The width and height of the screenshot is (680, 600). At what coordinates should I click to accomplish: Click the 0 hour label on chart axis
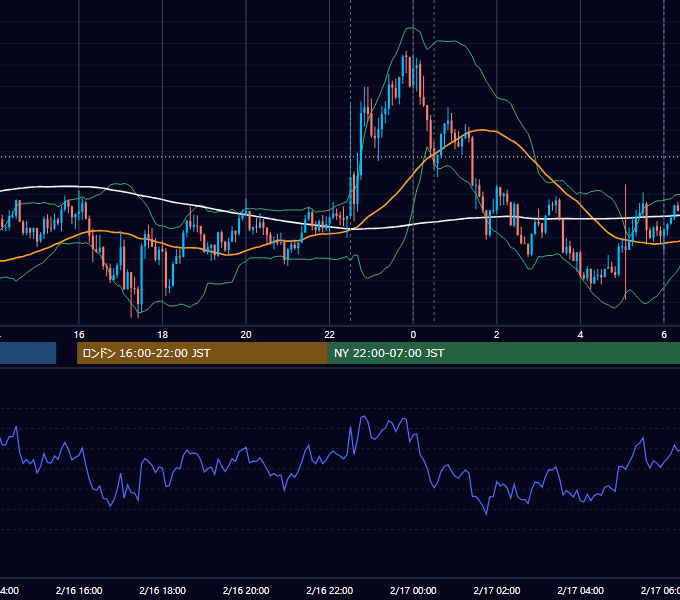coord(413,335)
